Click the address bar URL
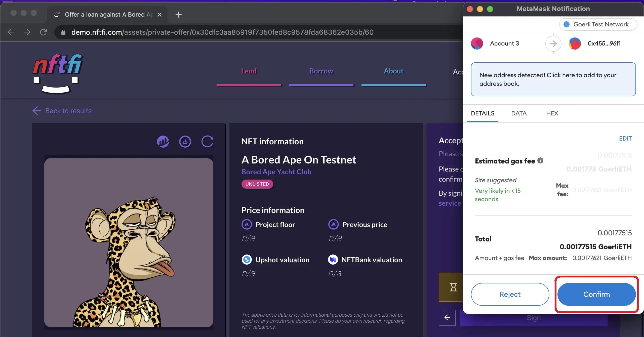This screenshot has width=644, height=337. (x=222, y=32)
